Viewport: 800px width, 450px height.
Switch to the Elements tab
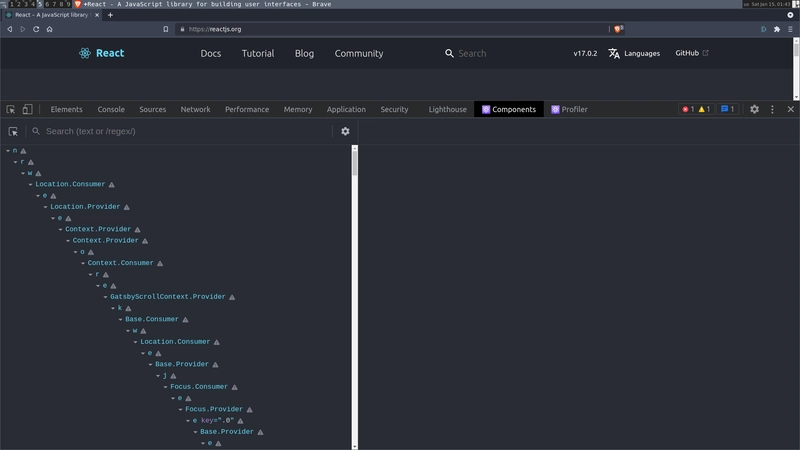(x=66, y=109)
